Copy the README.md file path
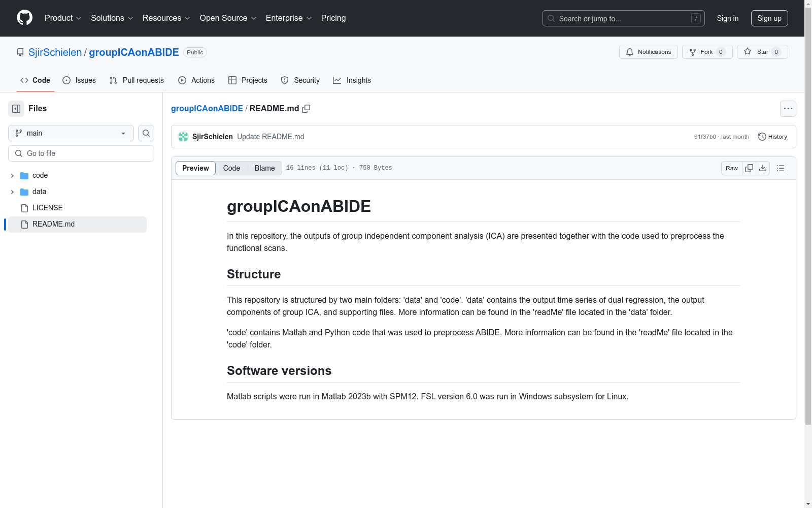812x508 pixels. [x=306, y=109]
